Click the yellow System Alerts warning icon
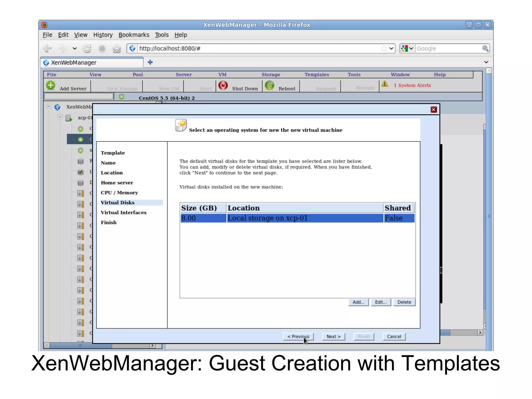Screen dimensions: 532x399 click(x=385, y=84)
